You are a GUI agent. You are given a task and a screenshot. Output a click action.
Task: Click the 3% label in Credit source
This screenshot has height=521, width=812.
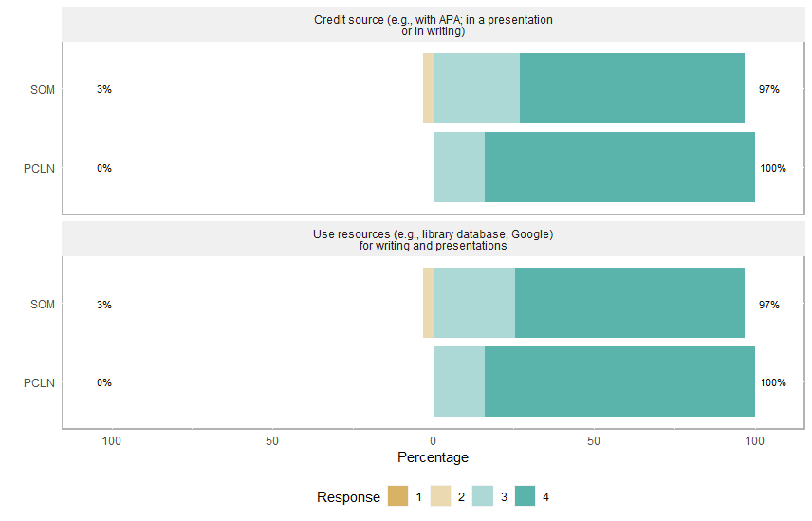[103, 90]
